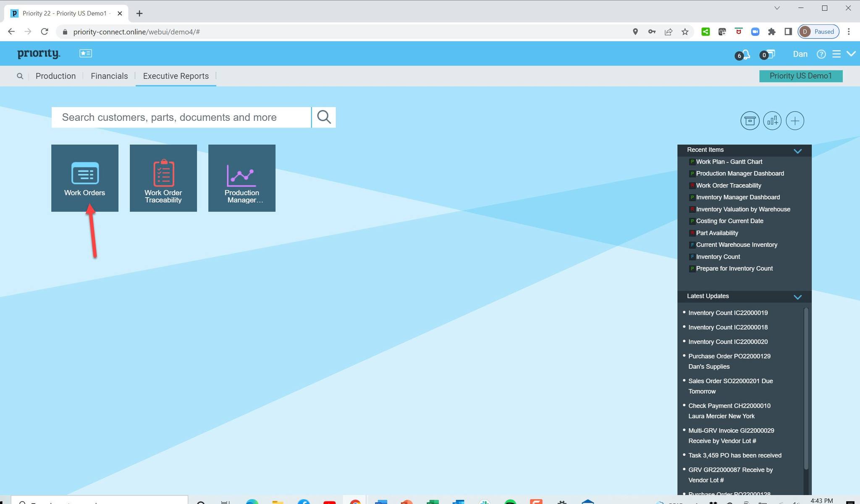Viewport: 860px width, 504px height.
Task: Click the archive box icon
Action: click(x=750, y=121)
